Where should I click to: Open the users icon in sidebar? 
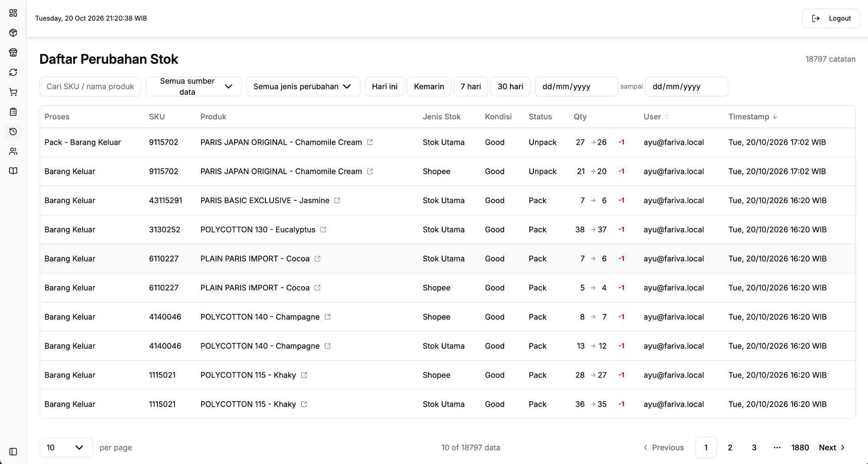[x=13, y=152]
